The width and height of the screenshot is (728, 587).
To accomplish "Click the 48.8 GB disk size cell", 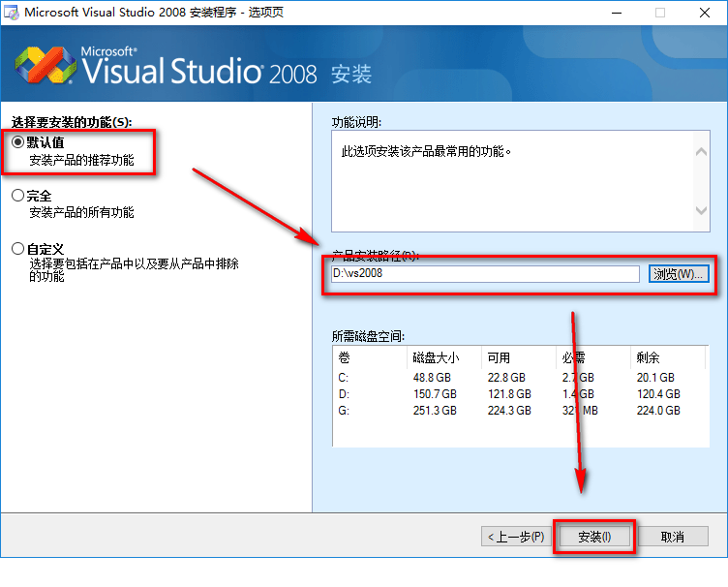I will (x=432, y=378).
